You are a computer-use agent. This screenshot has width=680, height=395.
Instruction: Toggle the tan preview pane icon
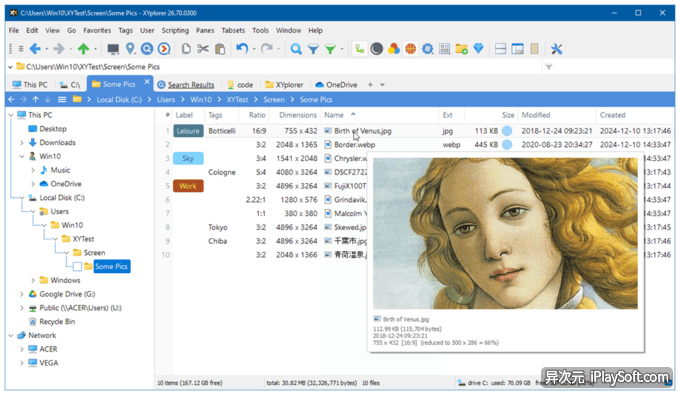534,49
